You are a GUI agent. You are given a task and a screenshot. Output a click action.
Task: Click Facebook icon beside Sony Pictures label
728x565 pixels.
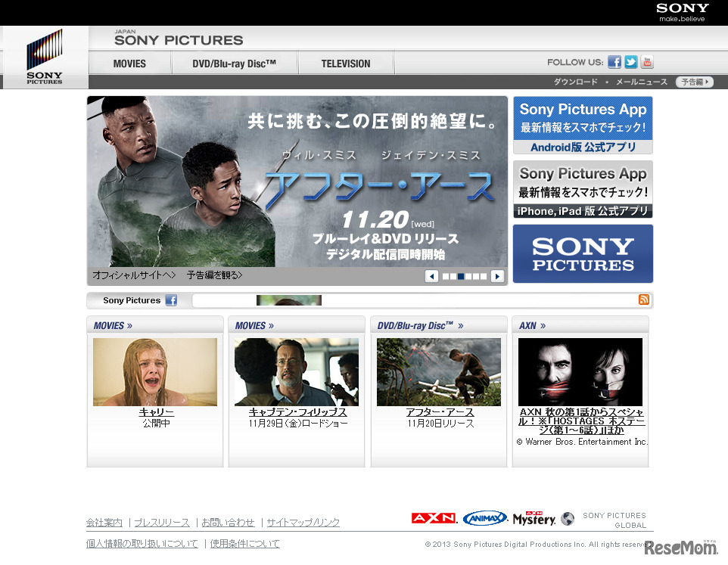pyautogui.click(x=171, y=300)
